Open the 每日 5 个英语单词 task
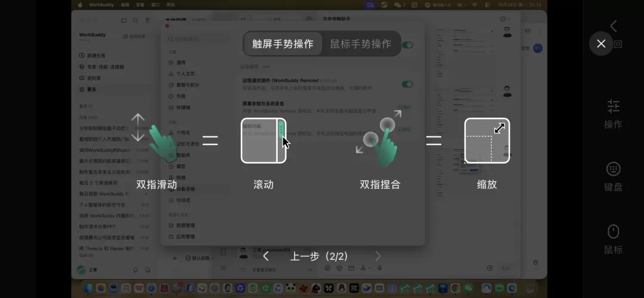 click(98, 183)
